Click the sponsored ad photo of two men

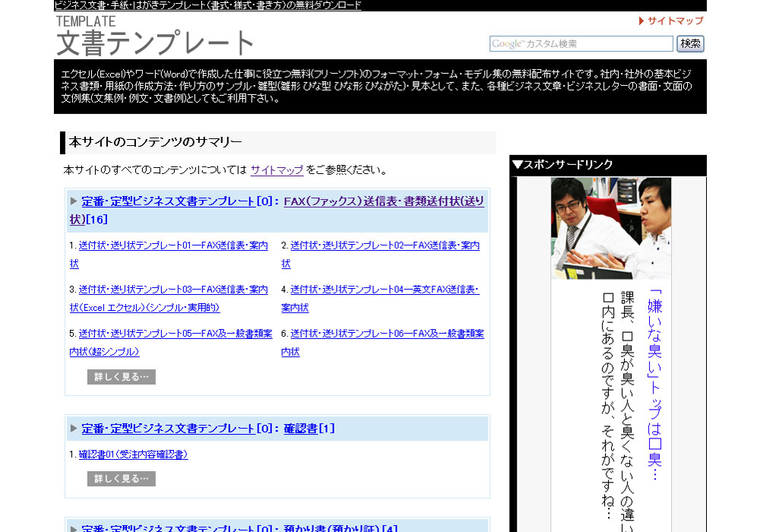pos(611,228)
